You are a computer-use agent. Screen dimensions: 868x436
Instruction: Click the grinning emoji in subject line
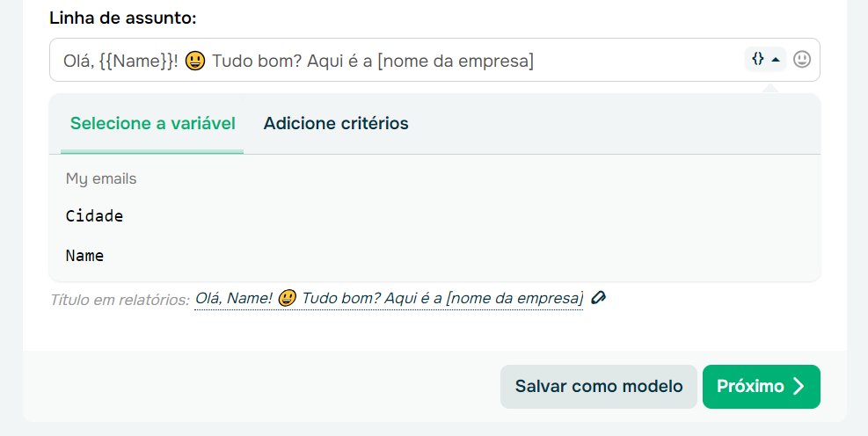coord(195,62)
